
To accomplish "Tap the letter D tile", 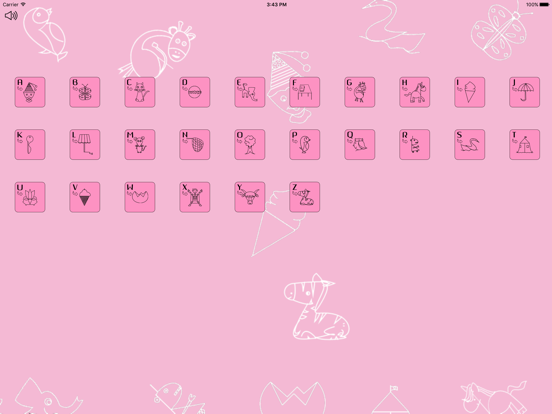I will click(195, 92).
